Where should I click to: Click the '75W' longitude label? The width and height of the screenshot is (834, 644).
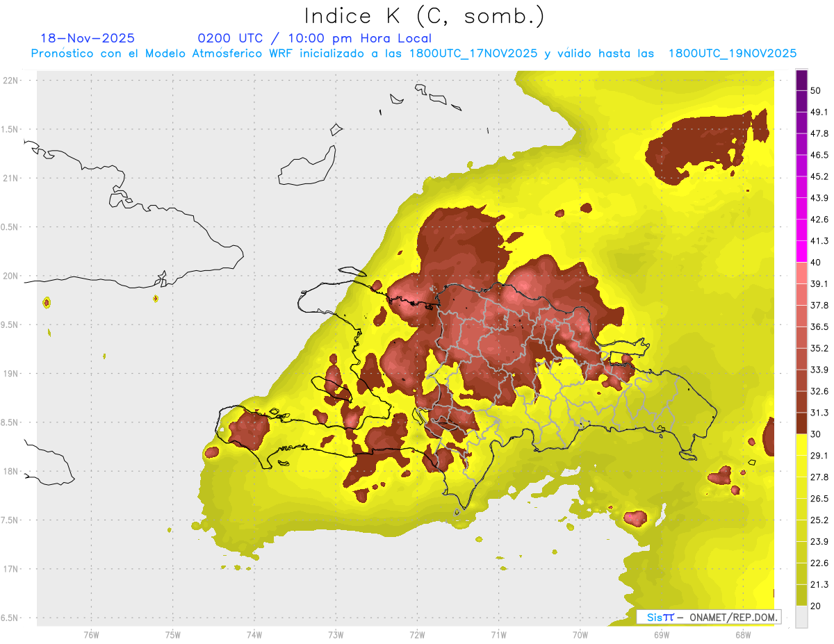tap(172, 634)
